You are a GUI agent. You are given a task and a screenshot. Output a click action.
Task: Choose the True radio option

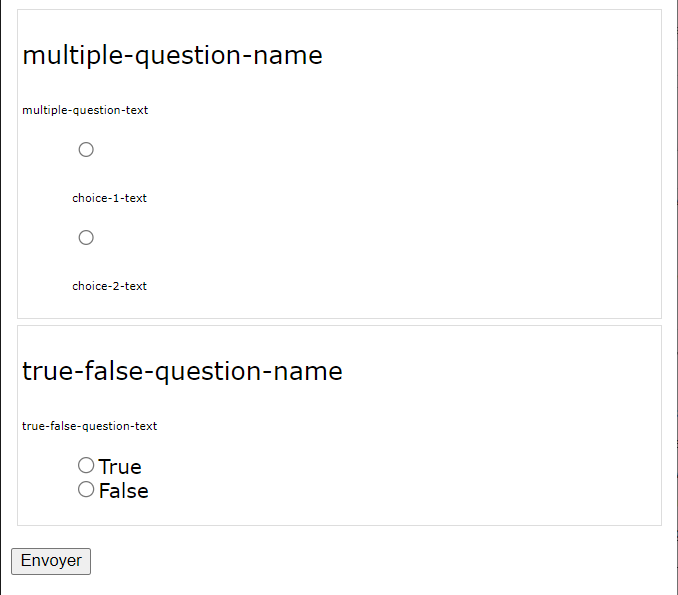click(x=86, y=465)
